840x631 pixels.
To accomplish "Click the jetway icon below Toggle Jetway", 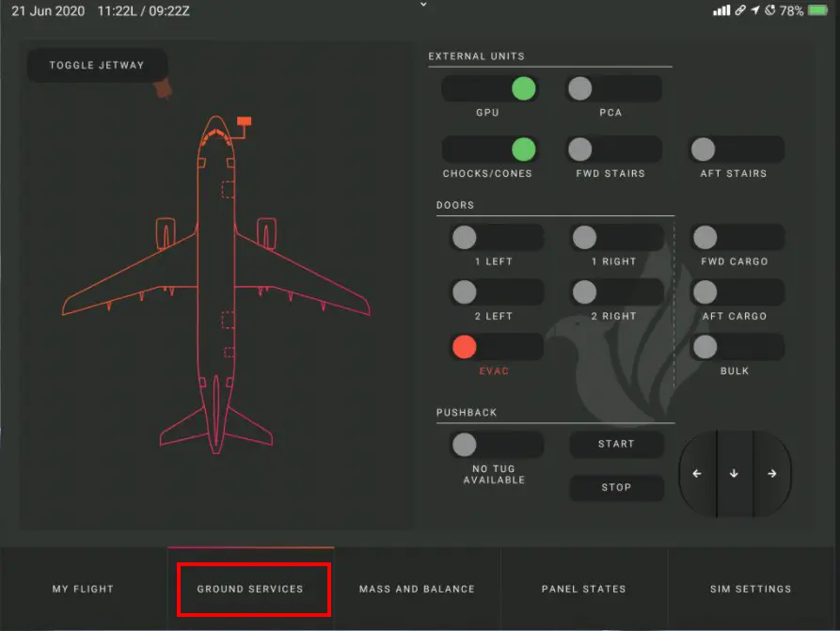I will coord(163,88).
